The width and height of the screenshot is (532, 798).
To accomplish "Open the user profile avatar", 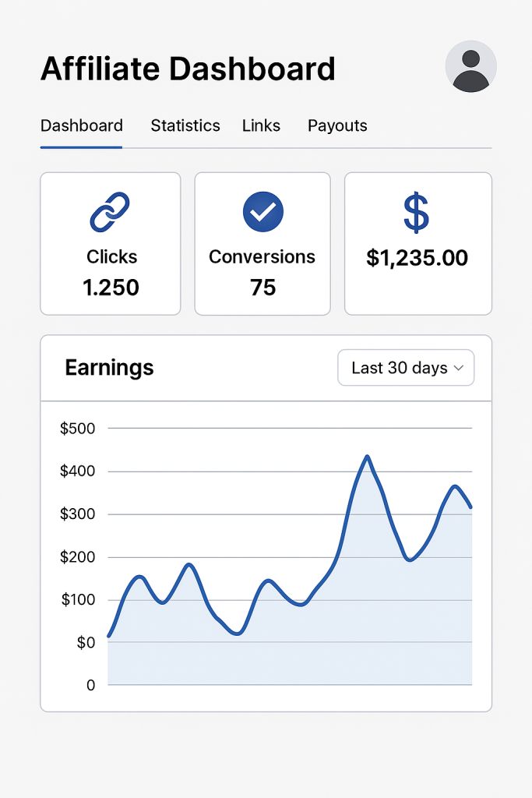I will pos(470,67).
